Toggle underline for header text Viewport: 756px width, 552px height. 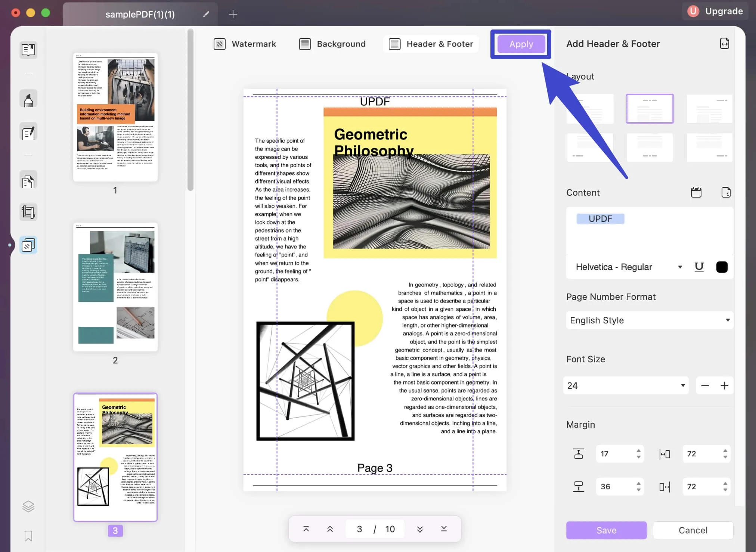coord(699,267)
